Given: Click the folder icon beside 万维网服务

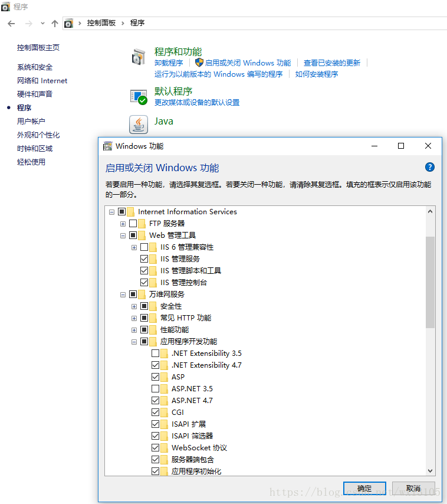Looking at the screenshot, I should click(x=142, y=294).
